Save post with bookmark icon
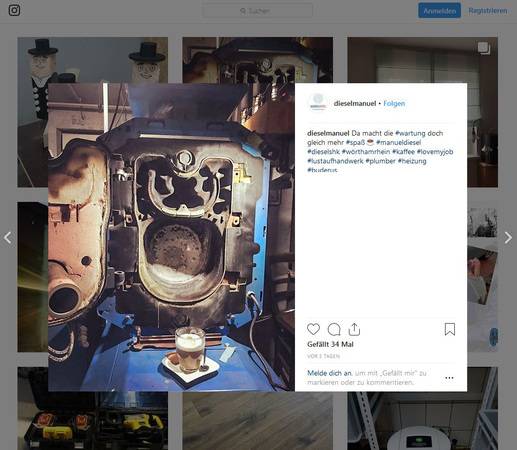The height and width of the screenshot is (450, 517). pos(450,329)
